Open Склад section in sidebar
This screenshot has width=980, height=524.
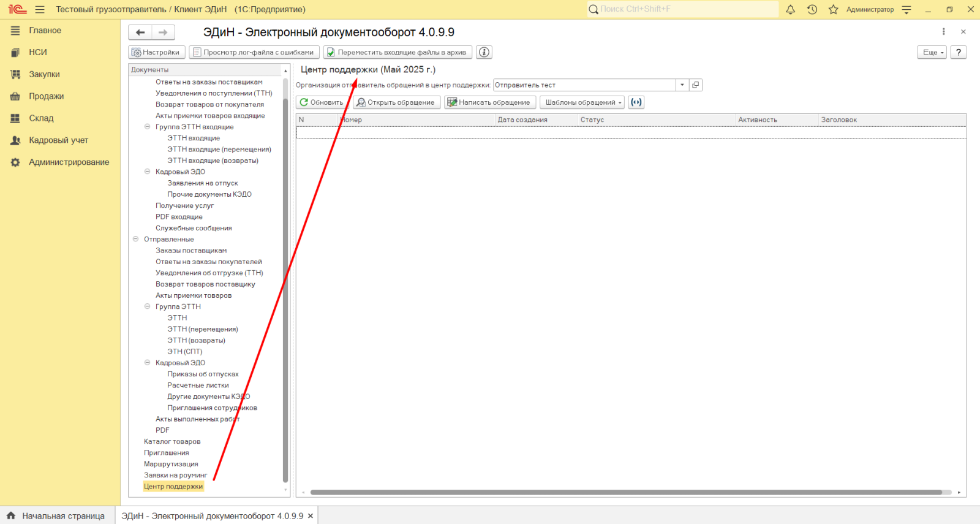[x=41, y=118]
